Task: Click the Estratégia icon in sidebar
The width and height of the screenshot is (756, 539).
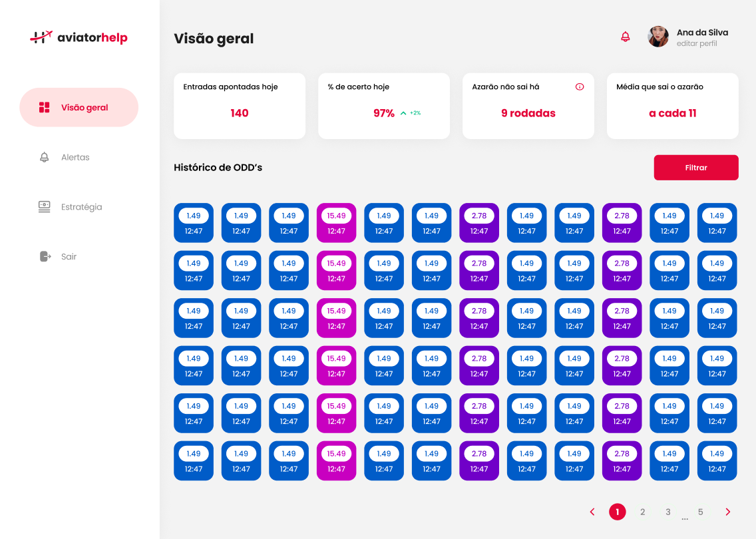Action: pyautogui.click(x=45, y=207)
